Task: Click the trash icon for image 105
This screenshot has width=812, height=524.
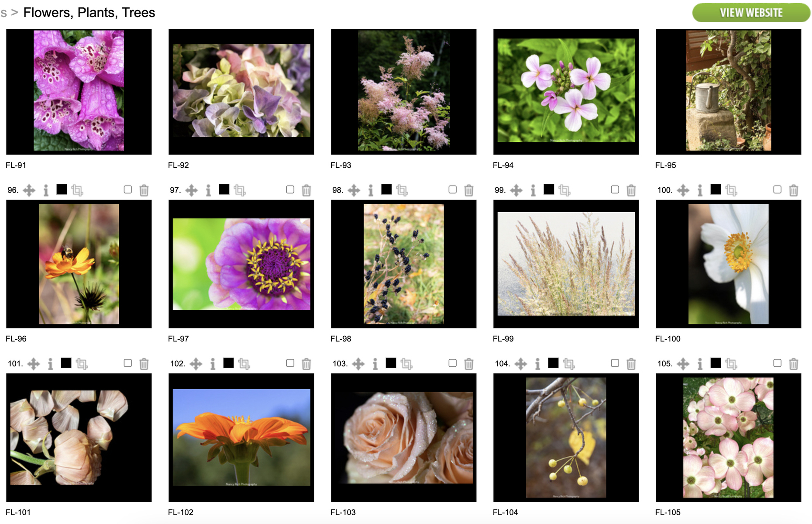Action: (793, 364)
